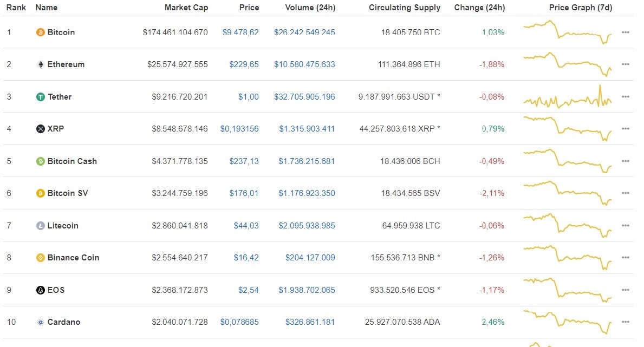Select the Bitcoin SV logo icon

(x=40, y=193)
